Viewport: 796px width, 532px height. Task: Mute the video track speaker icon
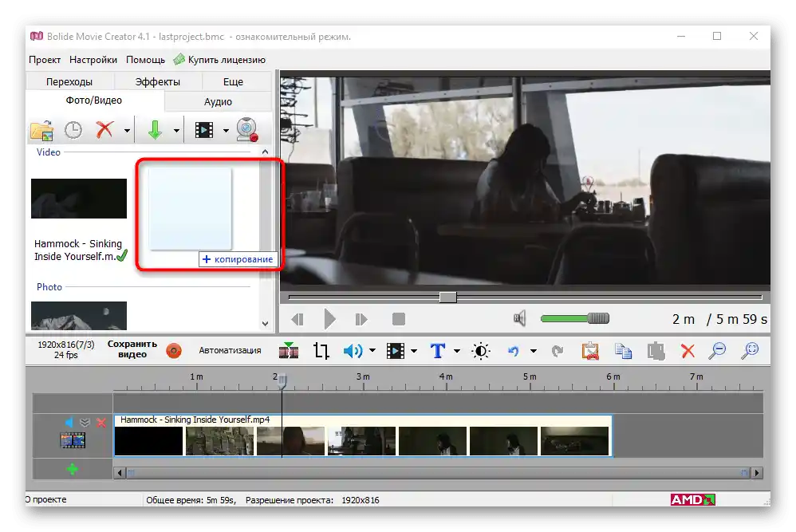point(69,422)
